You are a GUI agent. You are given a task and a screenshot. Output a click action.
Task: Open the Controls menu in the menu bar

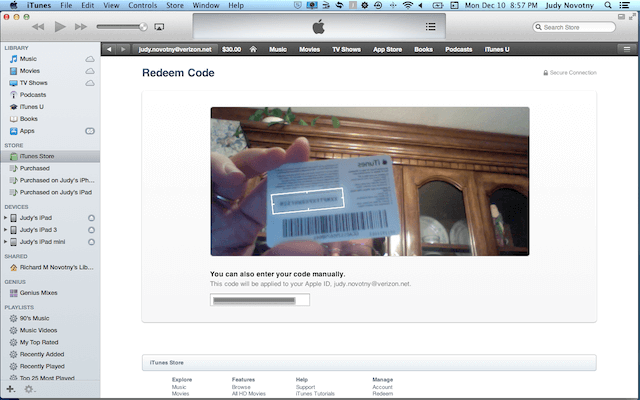tap(143, 5)
